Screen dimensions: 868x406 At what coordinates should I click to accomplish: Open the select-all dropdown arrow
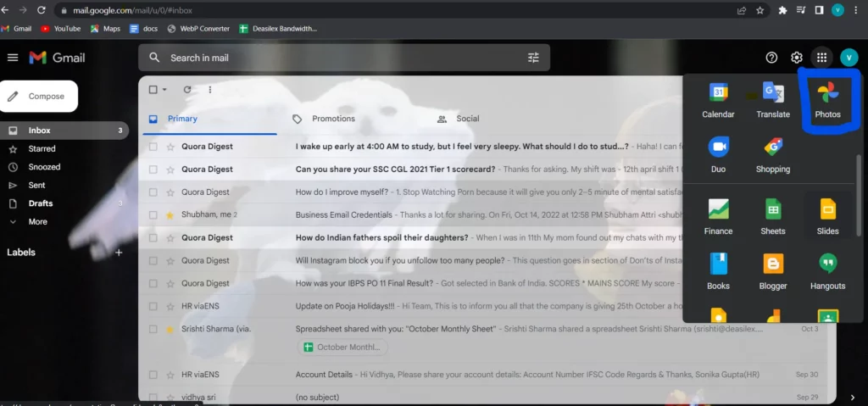tap(164, 90)
